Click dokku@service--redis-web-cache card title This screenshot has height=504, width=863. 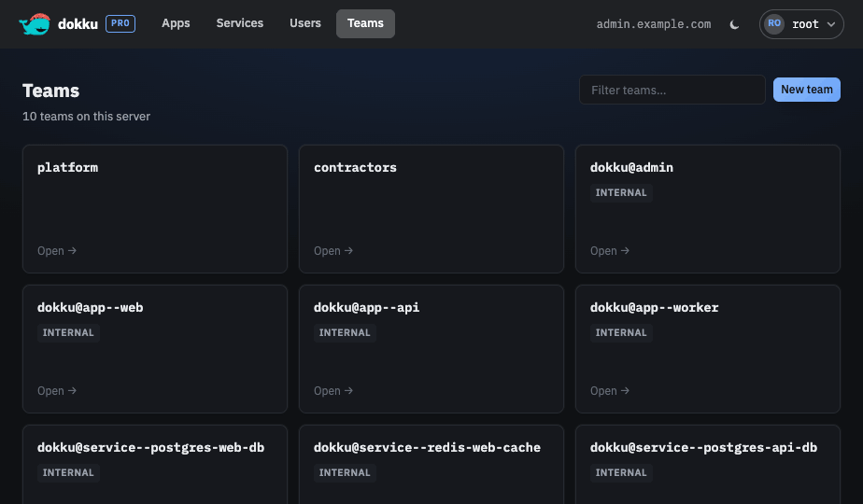(427, 447)
